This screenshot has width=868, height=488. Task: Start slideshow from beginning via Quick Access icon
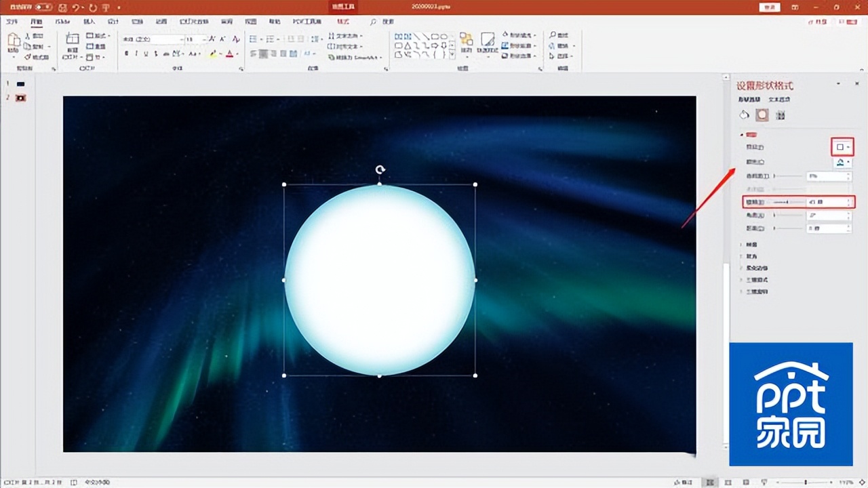coord(105,7)
